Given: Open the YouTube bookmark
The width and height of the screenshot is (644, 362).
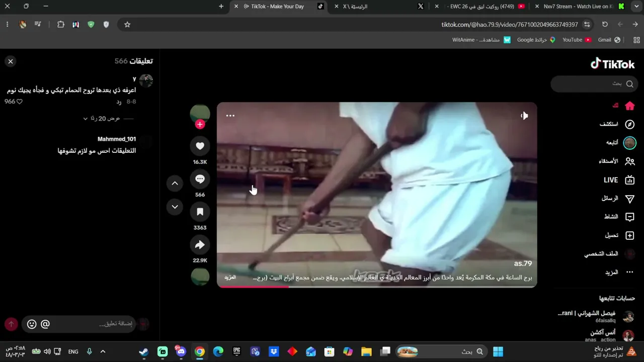Looking at the screenshot, I should 577,40.
